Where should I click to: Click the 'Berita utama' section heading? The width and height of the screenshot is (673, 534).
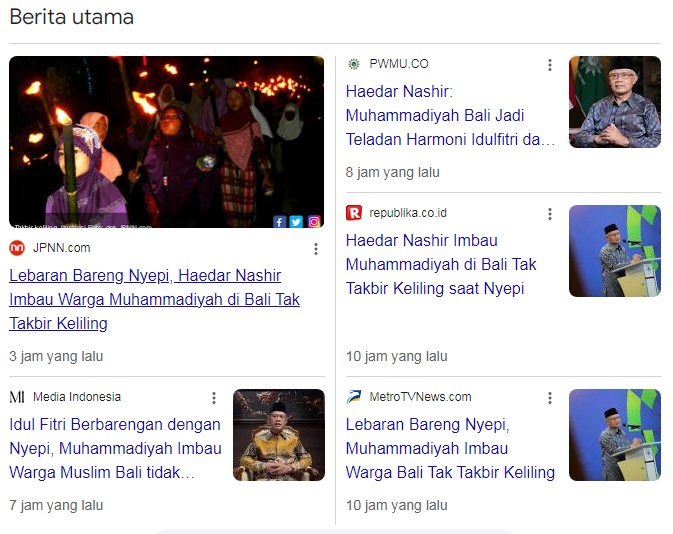[x=72, y=17]
